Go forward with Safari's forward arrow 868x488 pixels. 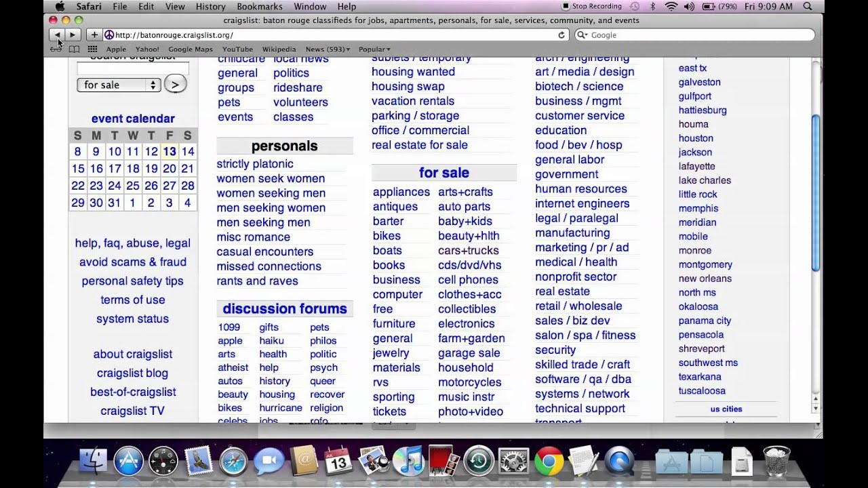click(x=73, y=35)
